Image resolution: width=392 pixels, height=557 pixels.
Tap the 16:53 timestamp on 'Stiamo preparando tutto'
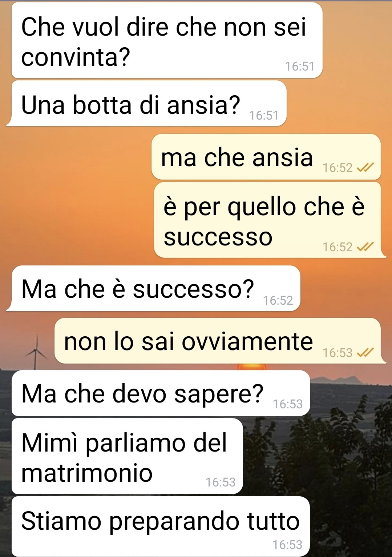tap(287, 545)
